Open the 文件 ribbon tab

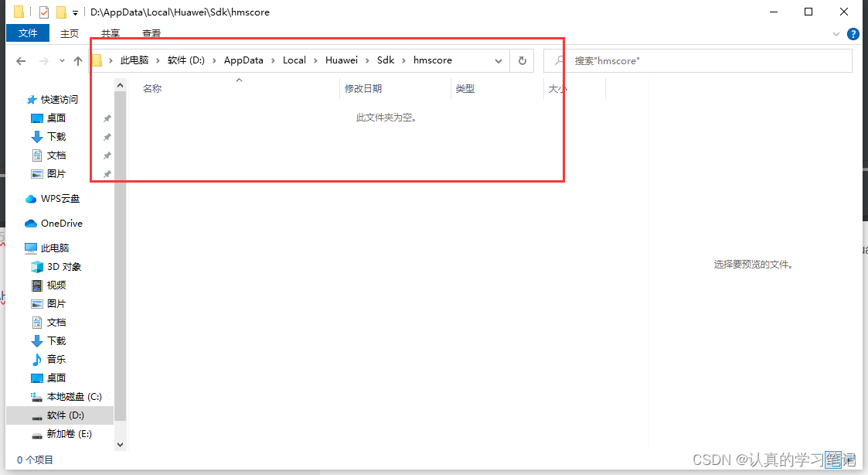[28, 32]
